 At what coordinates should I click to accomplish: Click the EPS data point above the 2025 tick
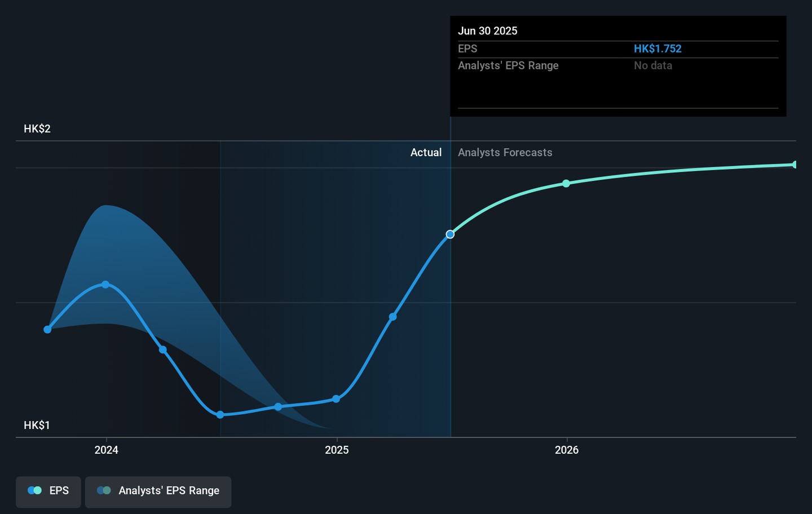336,399
